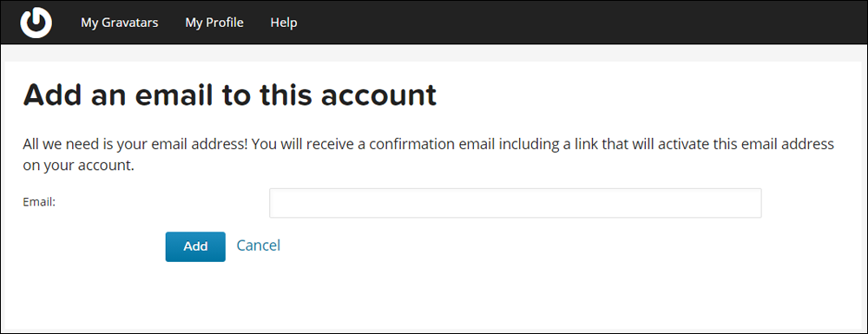Focus the Email address input field
Image resolution: width=868 pixels, height=334 pixels.
(x=515, y=203)
